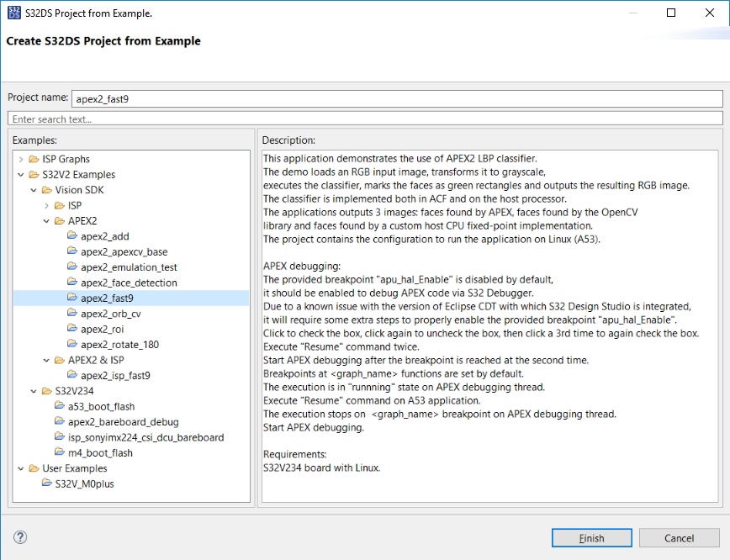Select the apex2_face_detection example
This screenshot has height=560, width=730.
tap(129, 283)
